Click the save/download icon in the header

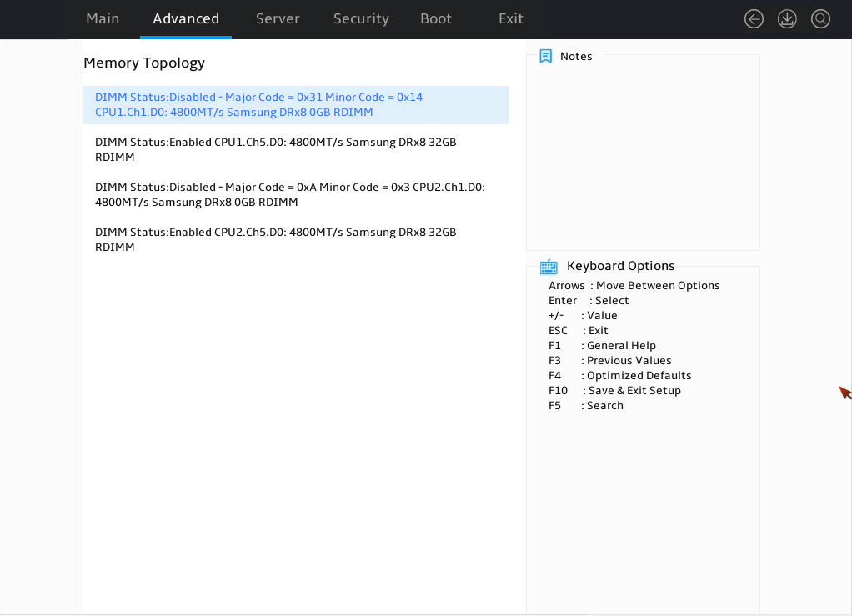point(787,19)
